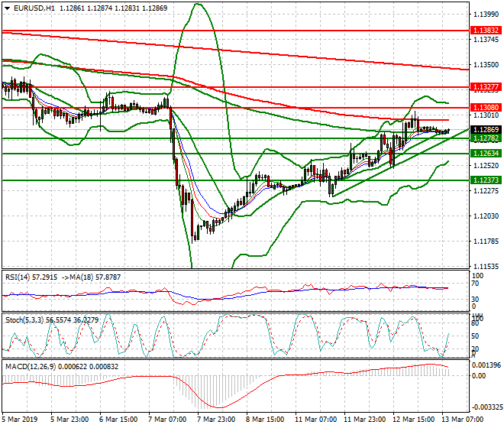
Task: Open the EURUSD,H1 chart dropdown triangle
Action: [7, 8]
